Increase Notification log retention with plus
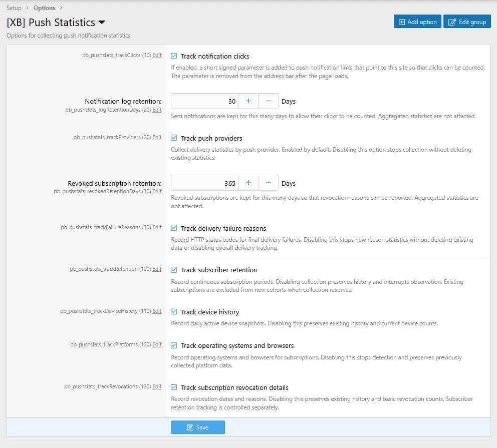The width and height of the screenshot is (497, 448). (x=248, y=101)
